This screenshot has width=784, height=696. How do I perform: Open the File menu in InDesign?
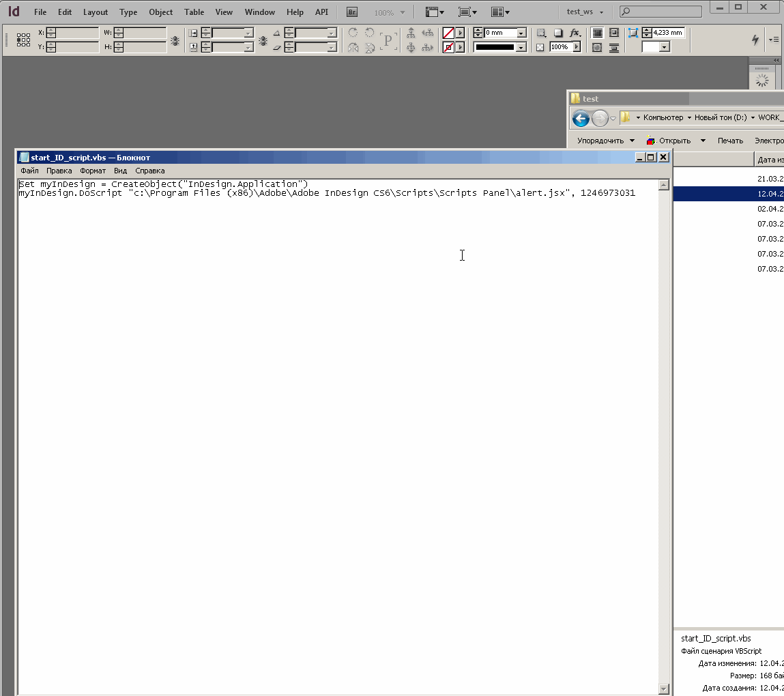coord(40,12)
